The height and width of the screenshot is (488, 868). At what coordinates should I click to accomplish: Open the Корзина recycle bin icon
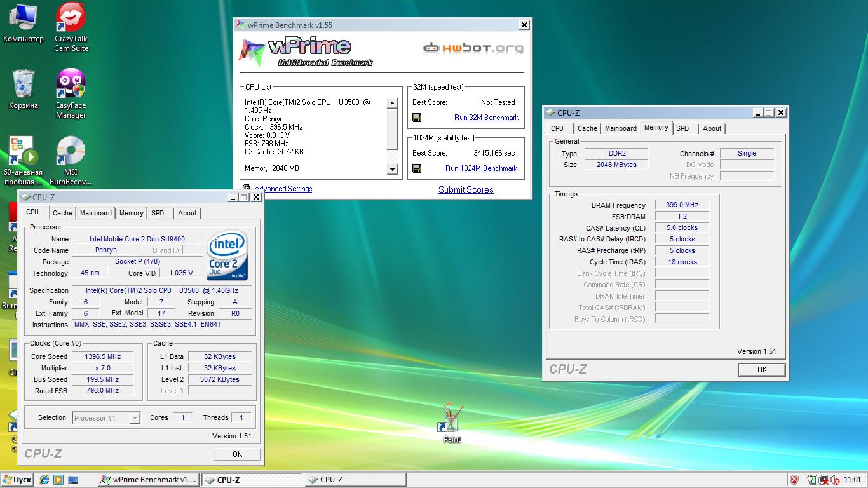tap(23, 89)
